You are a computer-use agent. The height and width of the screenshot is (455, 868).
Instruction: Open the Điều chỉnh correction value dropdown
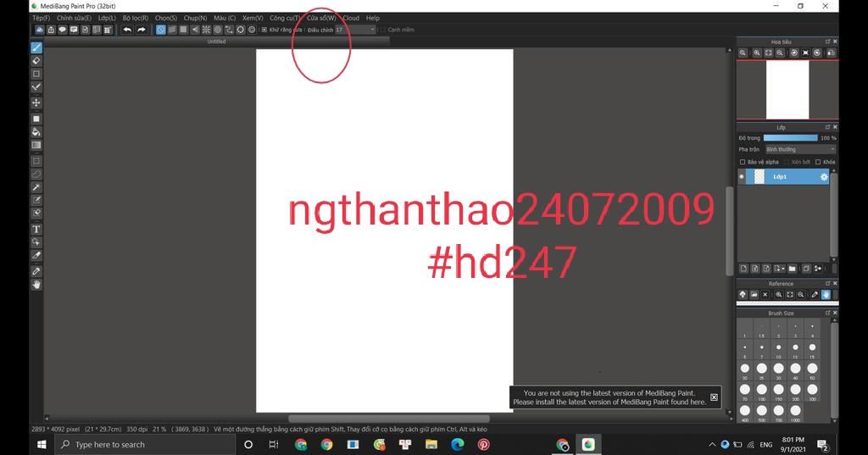click(x=355, y=30)
